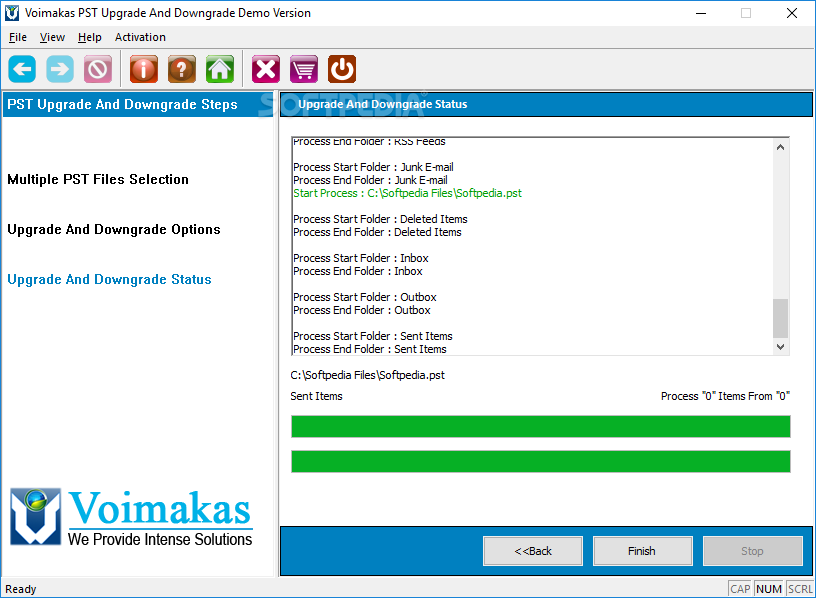Open the info icon in toolbar

pos(144,69)
